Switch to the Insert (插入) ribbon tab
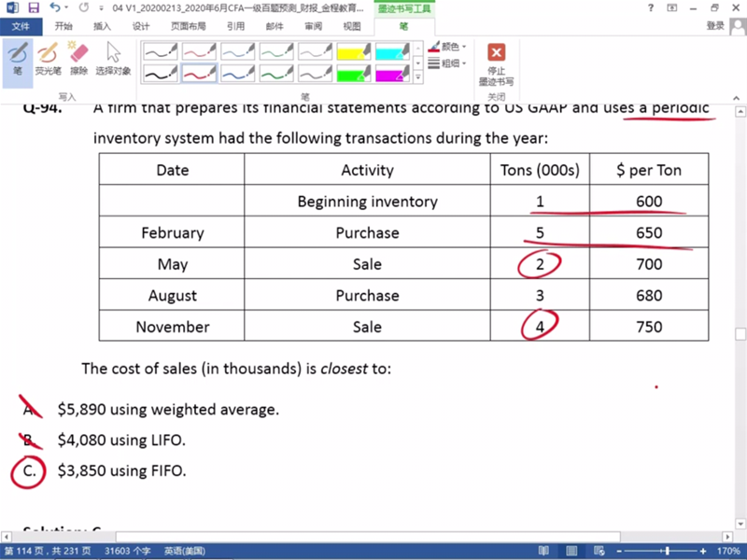Viewport: 747px width, 560px height. 102,26
